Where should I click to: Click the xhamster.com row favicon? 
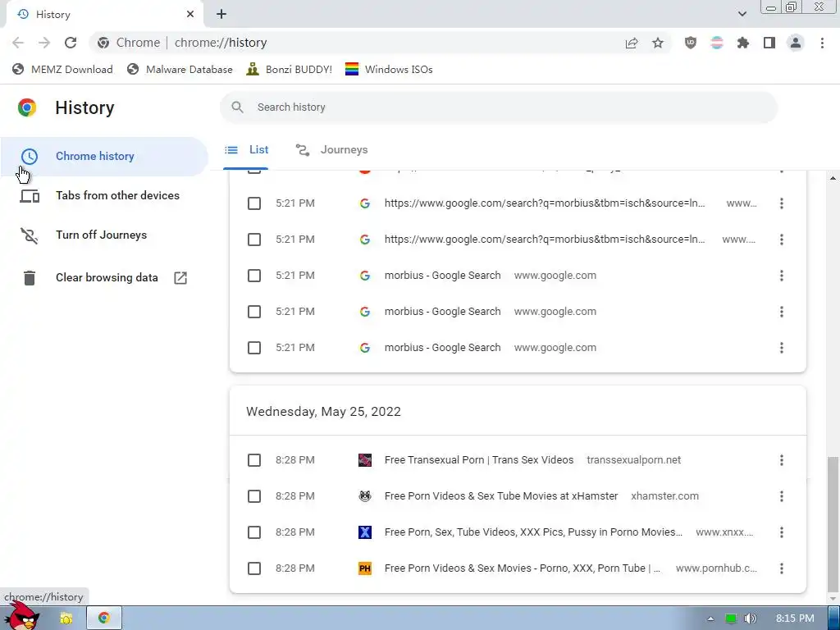365,496
